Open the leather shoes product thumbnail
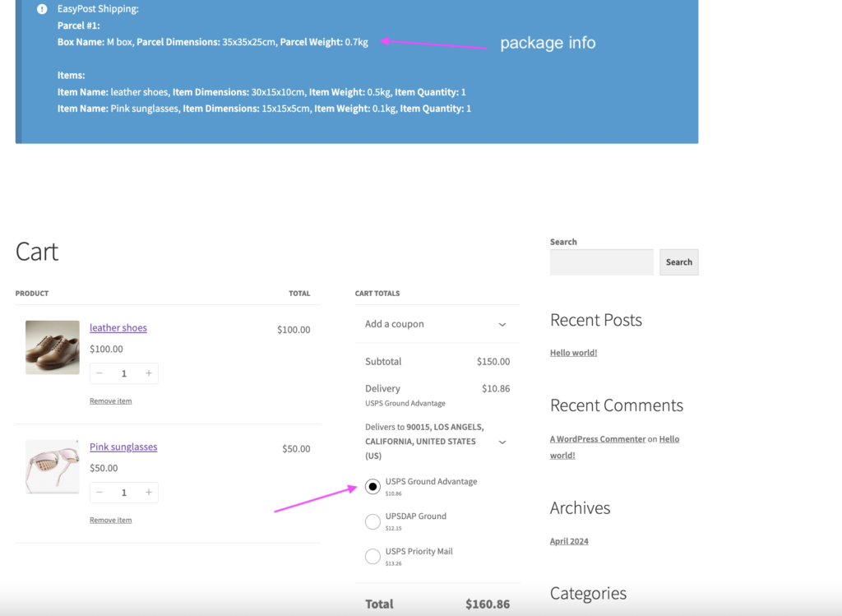 click(53, 347)
